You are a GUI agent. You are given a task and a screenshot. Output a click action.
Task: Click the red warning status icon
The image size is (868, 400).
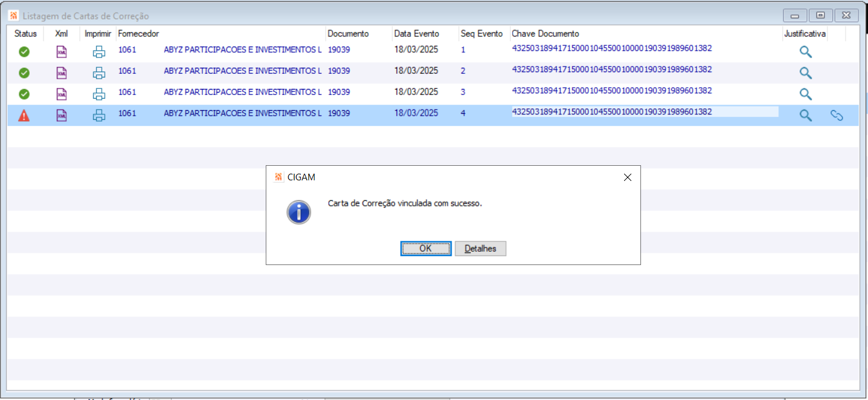point(24,116)
